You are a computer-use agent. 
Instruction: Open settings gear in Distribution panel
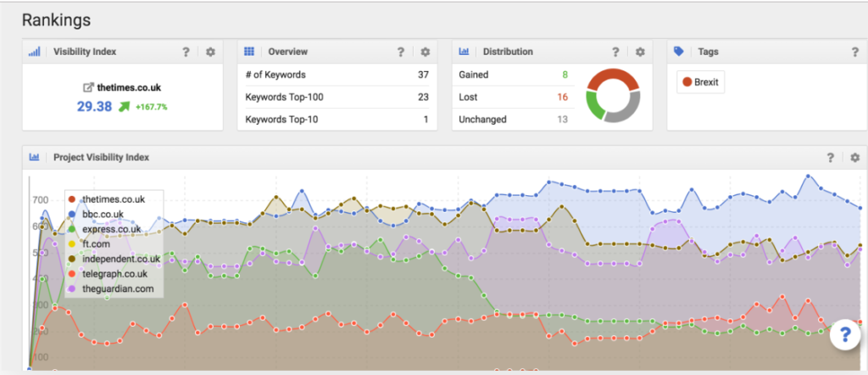pos(641,52)
